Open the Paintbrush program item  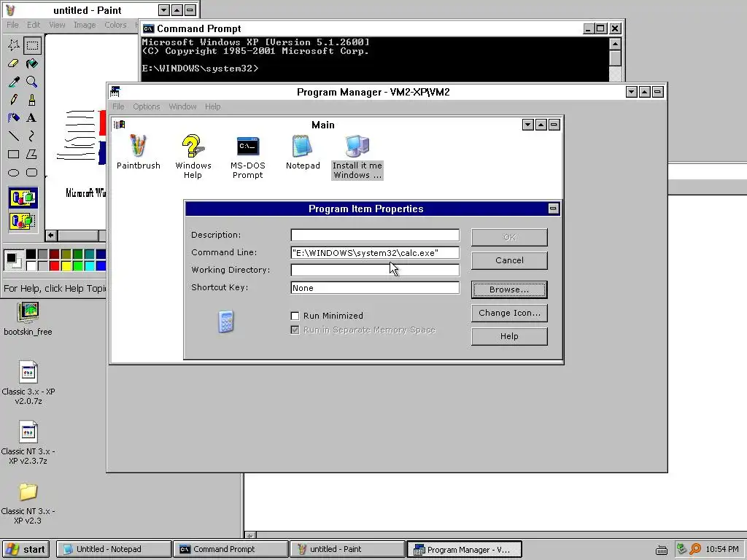pos(138,152)
